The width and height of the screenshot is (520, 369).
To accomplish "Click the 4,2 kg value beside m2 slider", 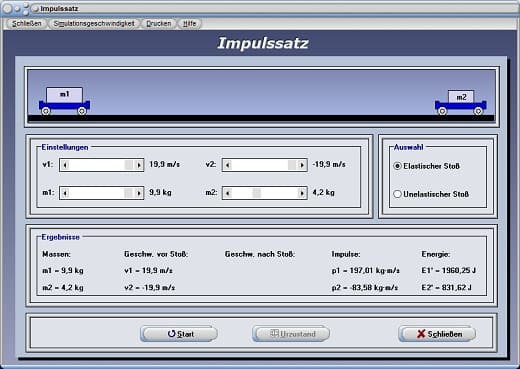I will (x=323, y=192).
